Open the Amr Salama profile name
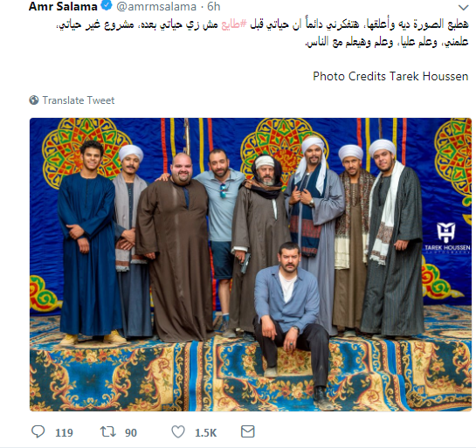 point(63,6)
